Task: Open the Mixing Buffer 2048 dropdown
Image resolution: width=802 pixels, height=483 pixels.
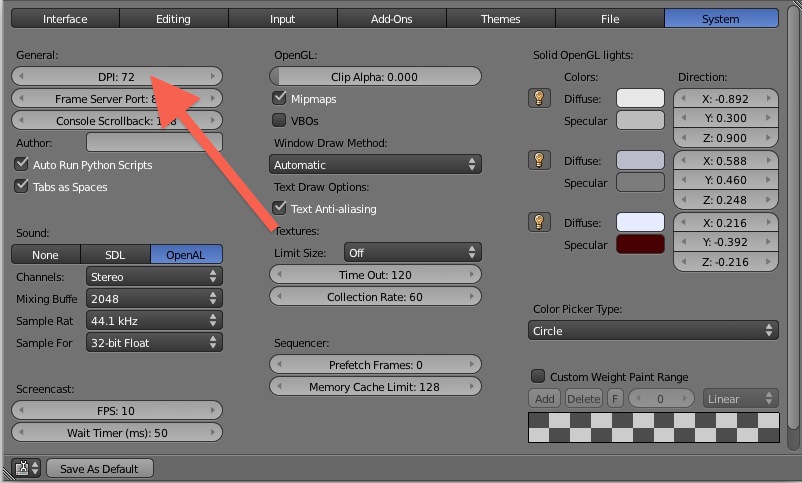Action: coord(154,298)
